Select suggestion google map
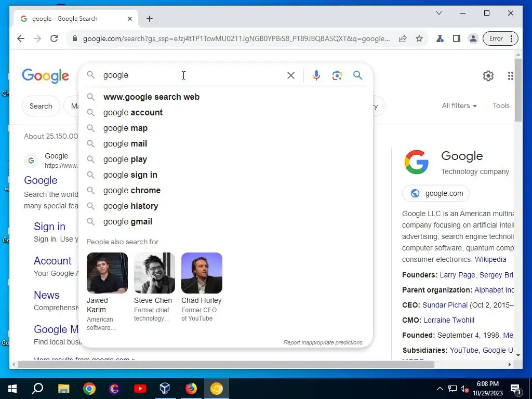532x399 pixels. (225, 128)
